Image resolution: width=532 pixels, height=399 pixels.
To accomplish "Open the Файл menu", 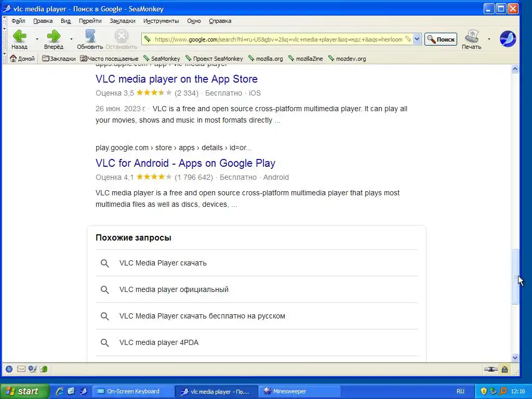I will 18,21.
